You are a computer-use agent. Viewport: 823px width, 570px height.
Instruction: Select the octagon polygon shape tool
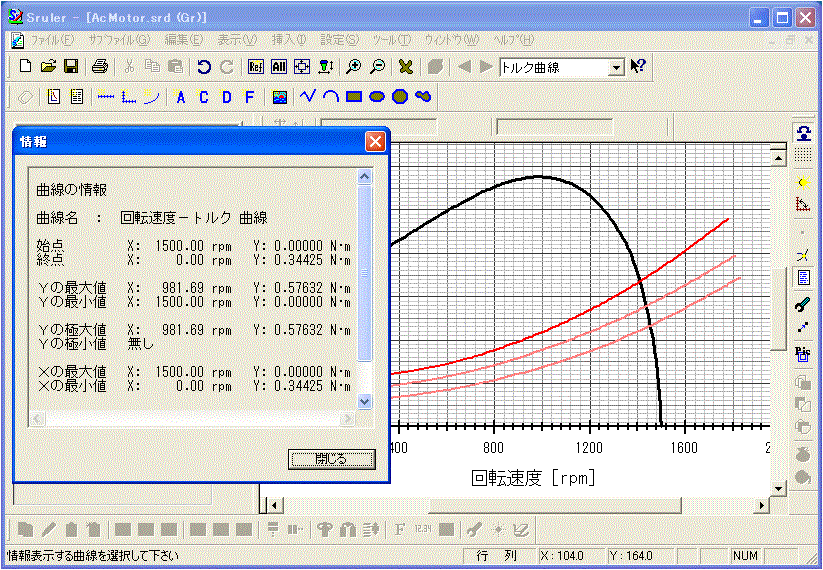pyautogui.click(x=400, y=97)
